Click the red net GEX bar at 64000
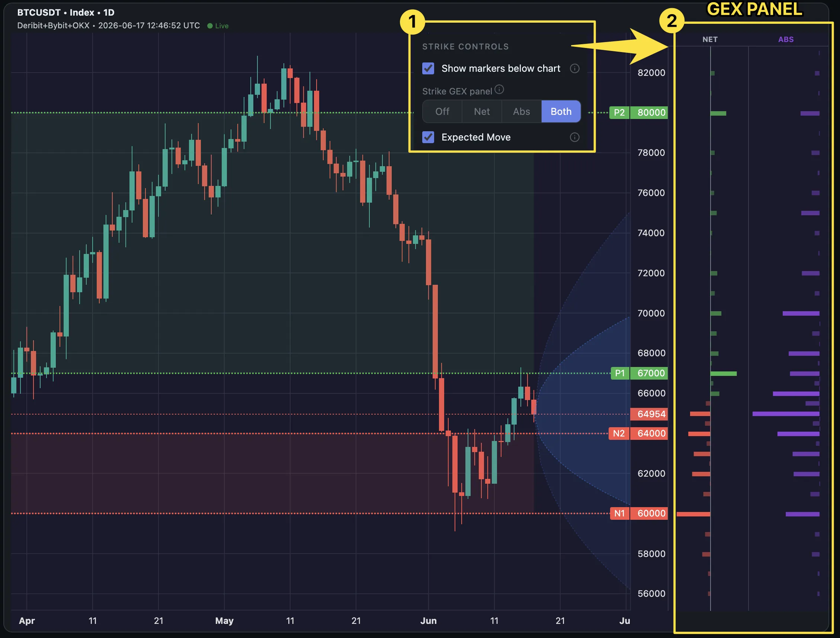Screen dimensions: 840x638 (x=699, y=434)
